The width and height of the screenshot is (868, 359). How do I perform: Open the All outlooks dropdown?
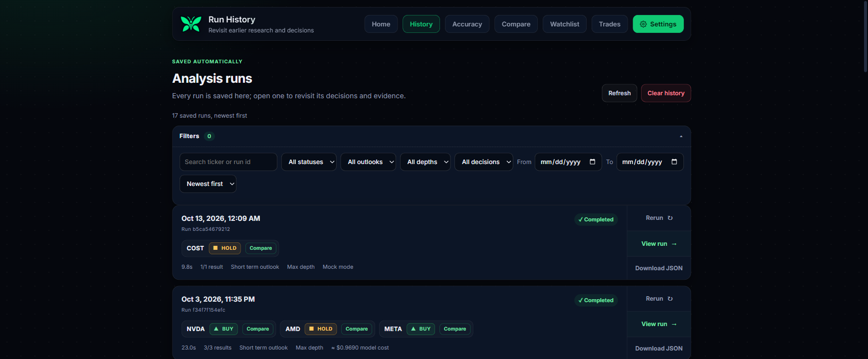(x=368, y=162)
